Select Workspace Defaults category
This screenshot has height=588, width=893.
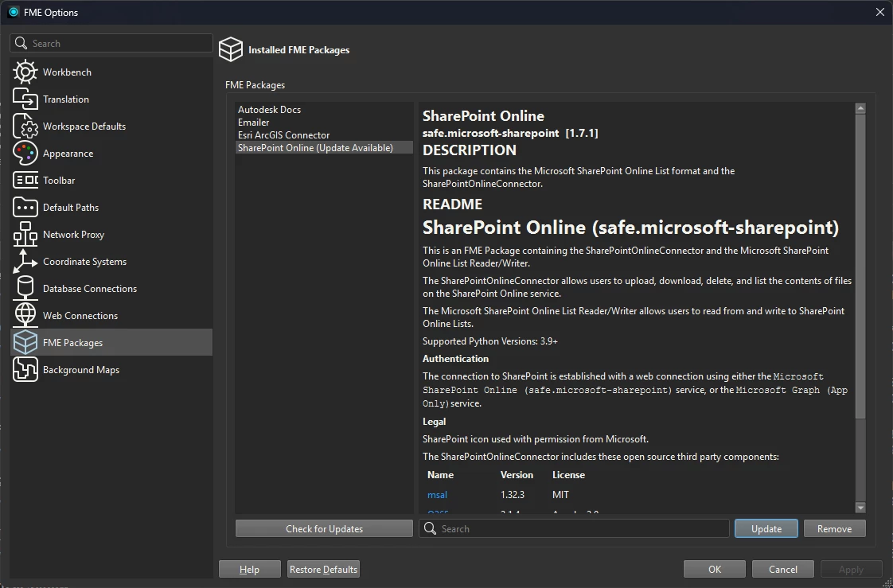[111, 127]
